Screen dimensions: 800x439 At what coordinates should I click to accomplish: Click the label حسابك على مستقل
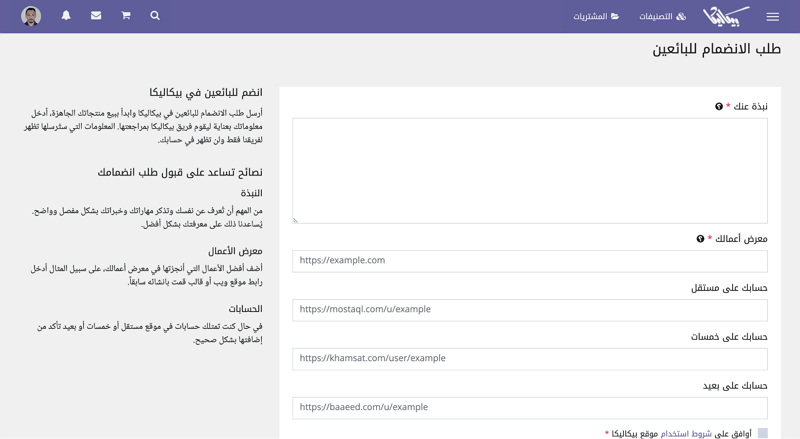point(729,288)
